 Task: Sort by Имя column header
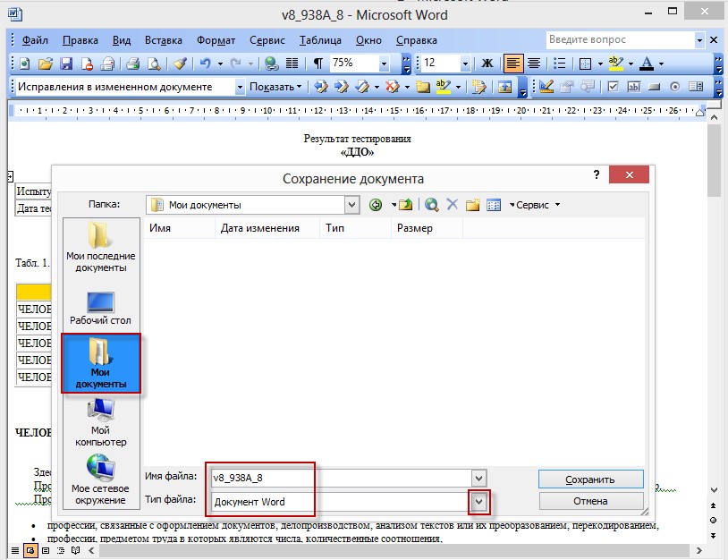point(180,228)
